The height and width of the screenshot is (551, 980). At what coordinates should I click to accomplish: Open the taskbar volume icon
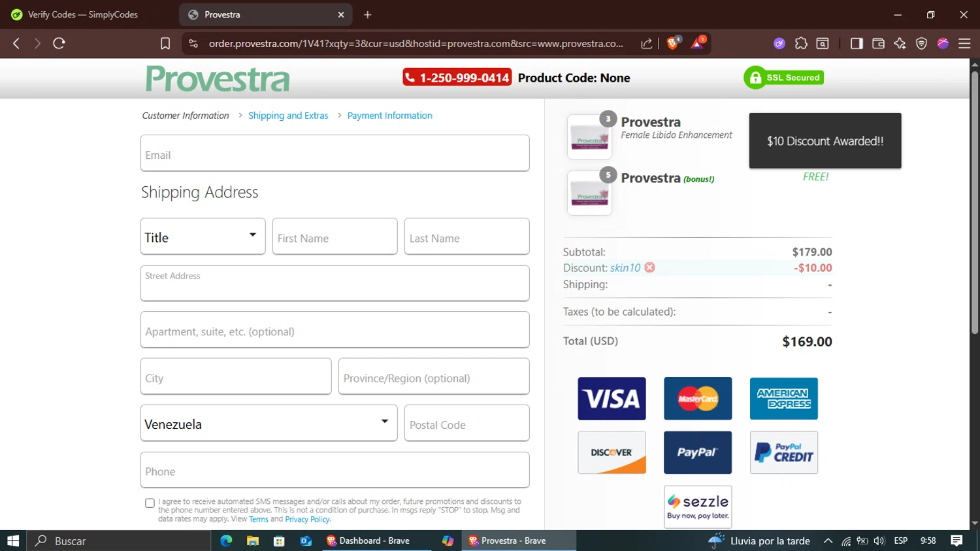coord(879,541)
